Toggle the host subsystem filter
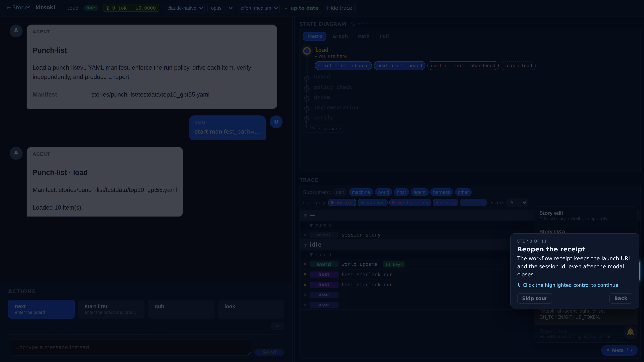Viewport: 644px width, 362px height. coord(401,192)
